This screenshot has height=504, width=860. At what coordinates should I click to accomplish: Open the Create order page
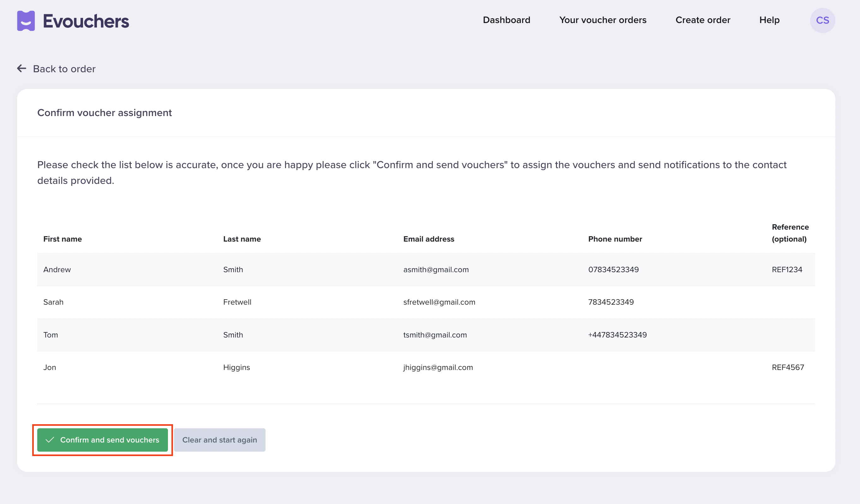[x=703, y=20]
